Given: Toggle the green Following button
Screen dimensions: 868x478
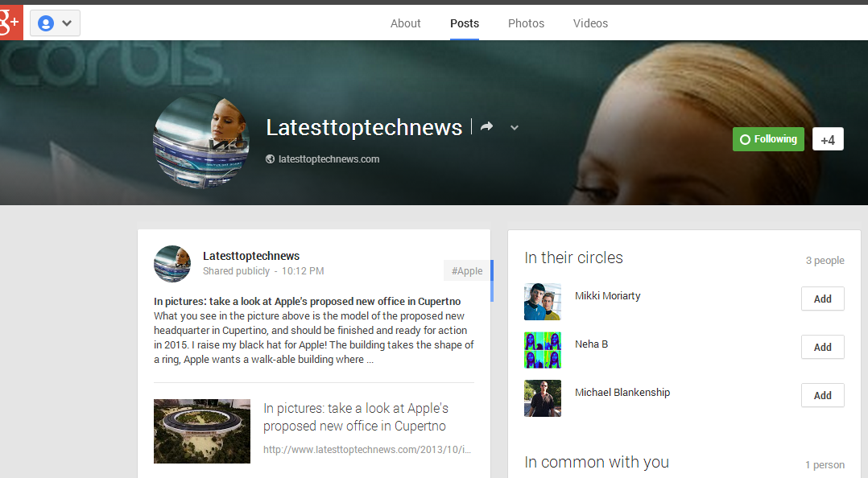Looking at the screenshot, I should pyautogui.click(x=768, y=139).
